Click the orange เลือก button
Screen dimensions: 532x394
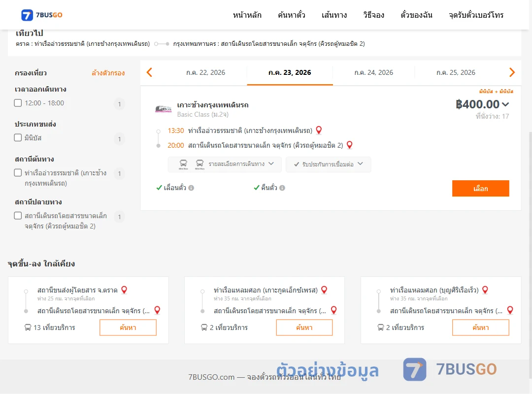click(x=480, y=188)
